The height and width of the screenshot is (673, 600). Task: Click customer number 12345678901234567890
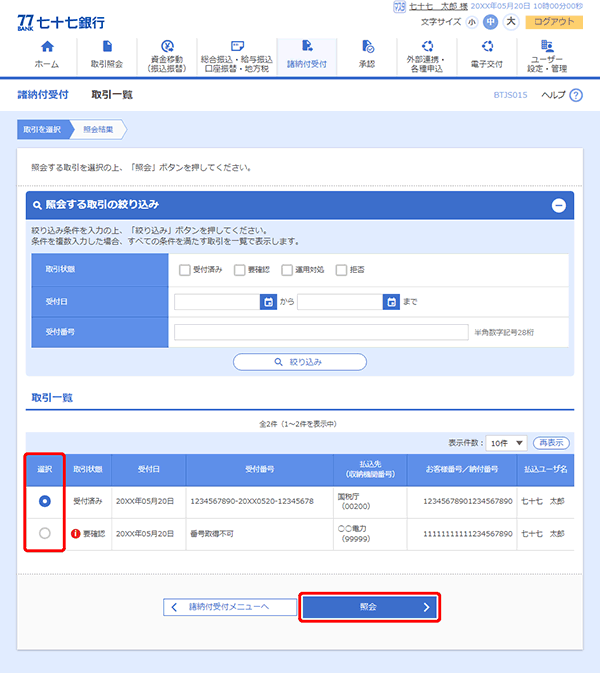pos(468,501)
